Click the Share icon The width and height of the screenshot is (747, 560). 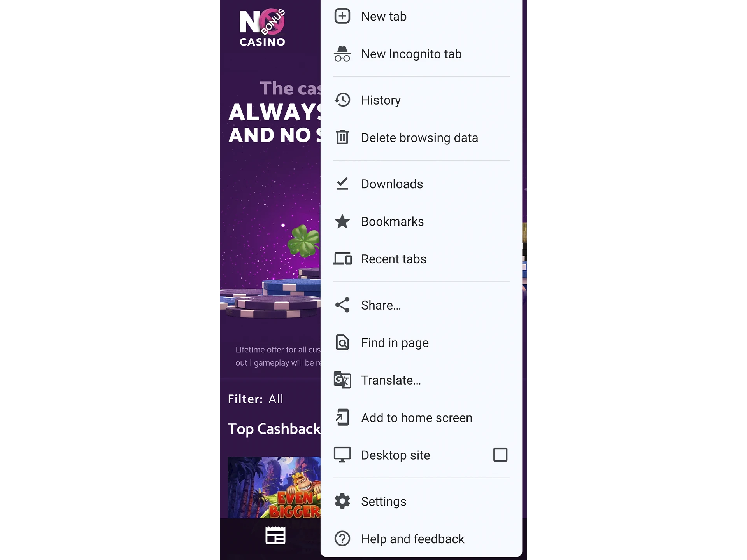click(x=342, y=305)
